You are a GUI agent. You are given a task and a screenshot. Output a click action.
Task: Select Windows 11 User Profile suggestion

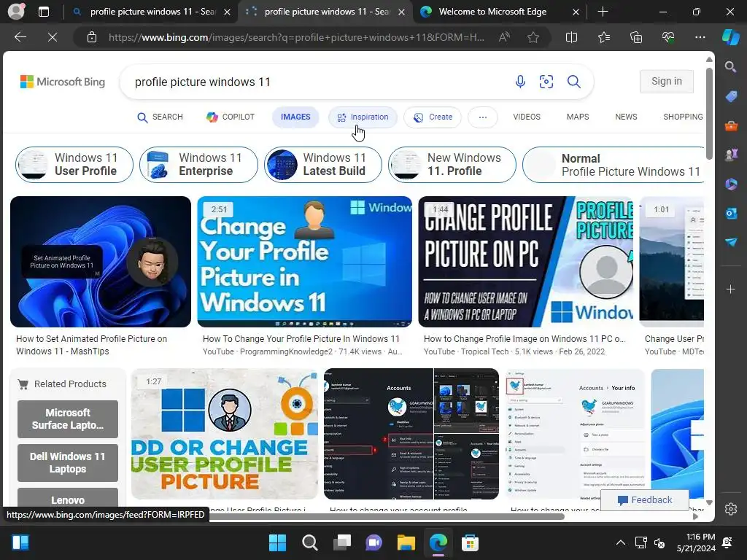pyautogui.click(x=74, y=165)
